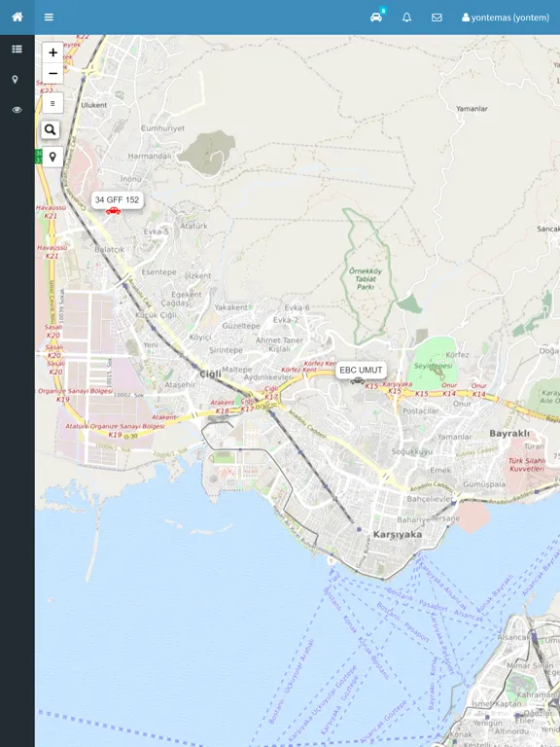Open the notifications bell
The height and width of the screenshot is (747, 560).
point(406,18)
